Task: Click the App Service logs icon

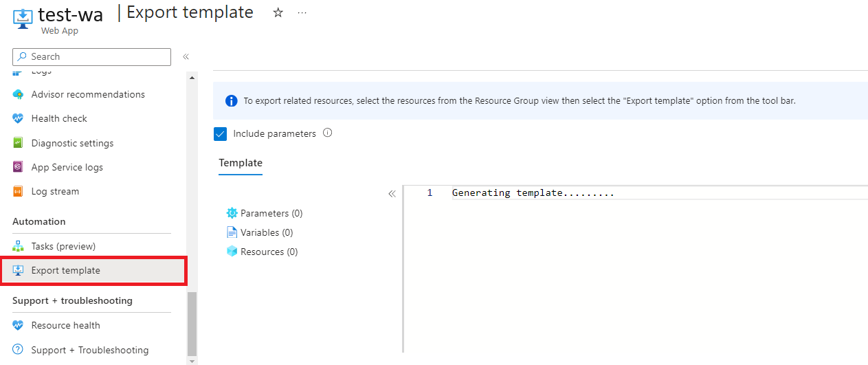Action: click(x=19, y=167)
